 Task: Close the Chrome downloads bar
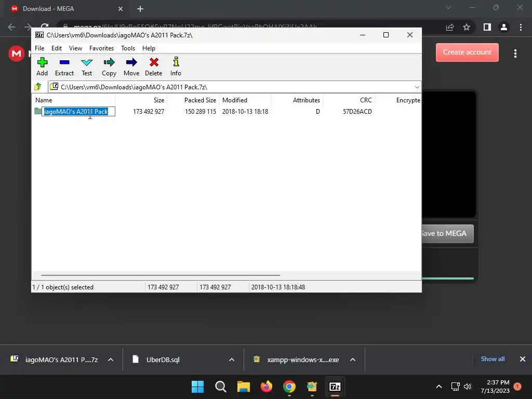pyautogui.click(x=523, y=359)
